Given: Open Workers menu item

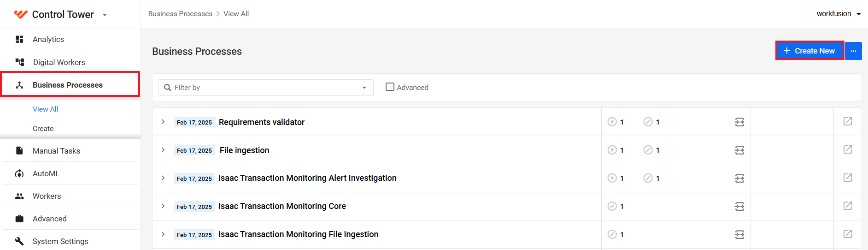Looking at the screenshot, I should click(x=47, y=196).
